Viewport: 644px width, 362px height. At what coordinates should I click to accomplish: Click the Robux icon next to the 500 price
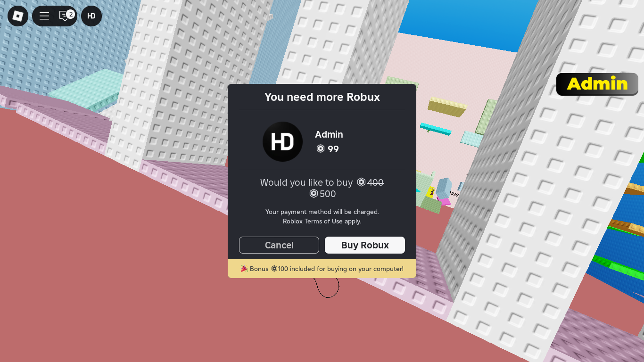[313, 194]
